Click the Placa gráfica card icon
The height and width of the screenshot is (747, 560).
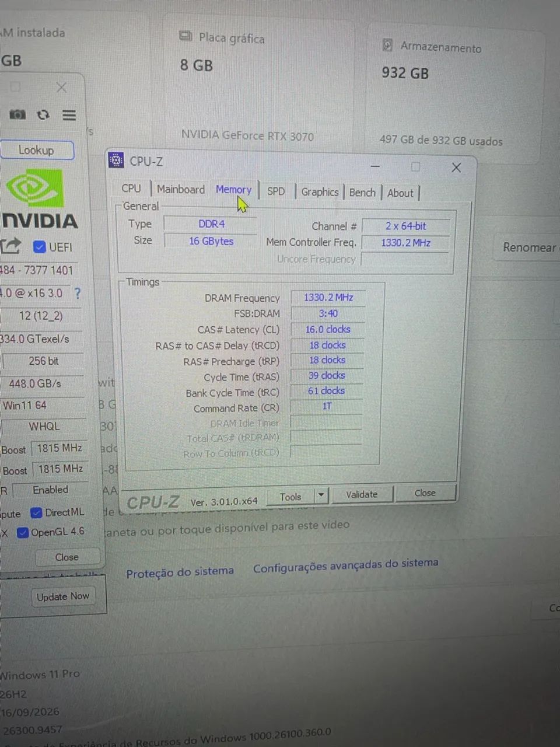[185, 36]
